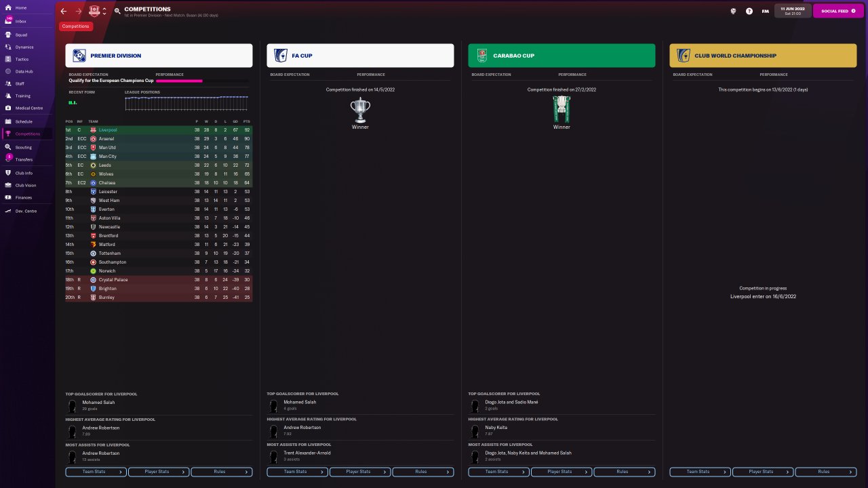Viewport: 868px width, 488px height.
Task: Click the 11 Jun 2022 date button
Action: click(793, 11)
